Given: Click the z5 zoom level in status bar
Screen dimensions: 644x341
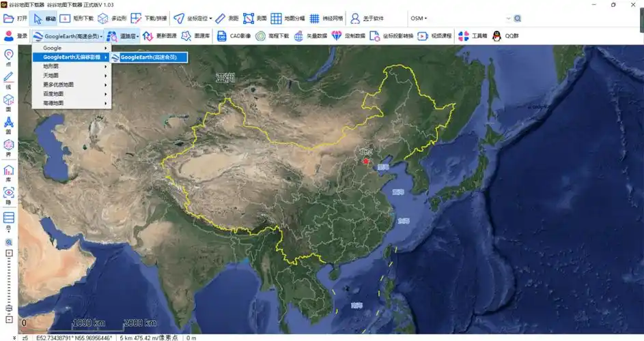Looking at the screenshot, I should (25, 338).
